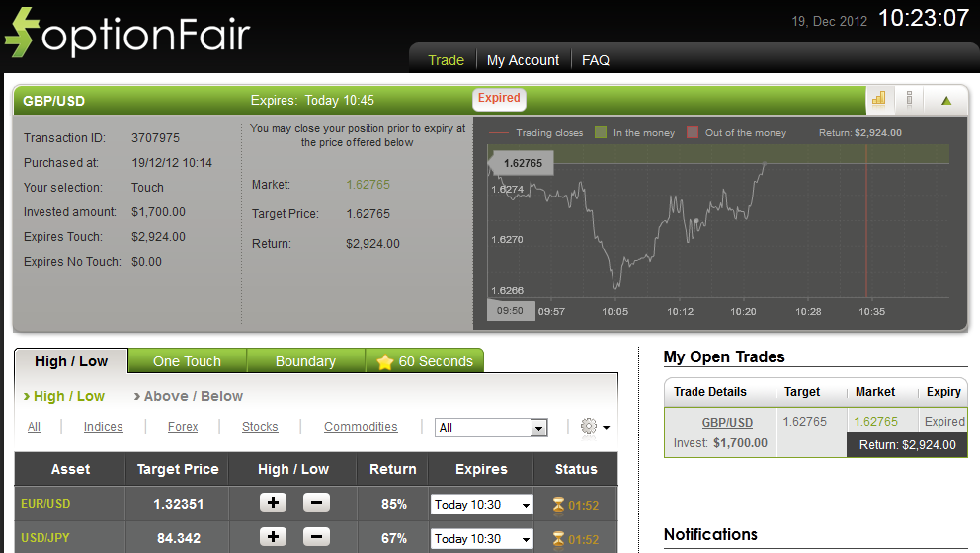This screenshot has width=980, height=553.
Task: Switch to the Boundary tab
Action: [x=305, y=361]
